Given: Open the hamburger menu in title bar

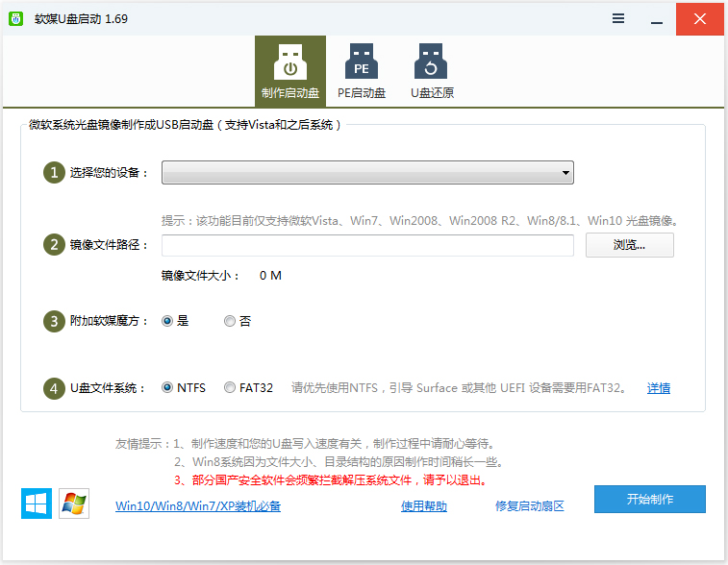Looking at the screenshot, I should tap(618, 18).
